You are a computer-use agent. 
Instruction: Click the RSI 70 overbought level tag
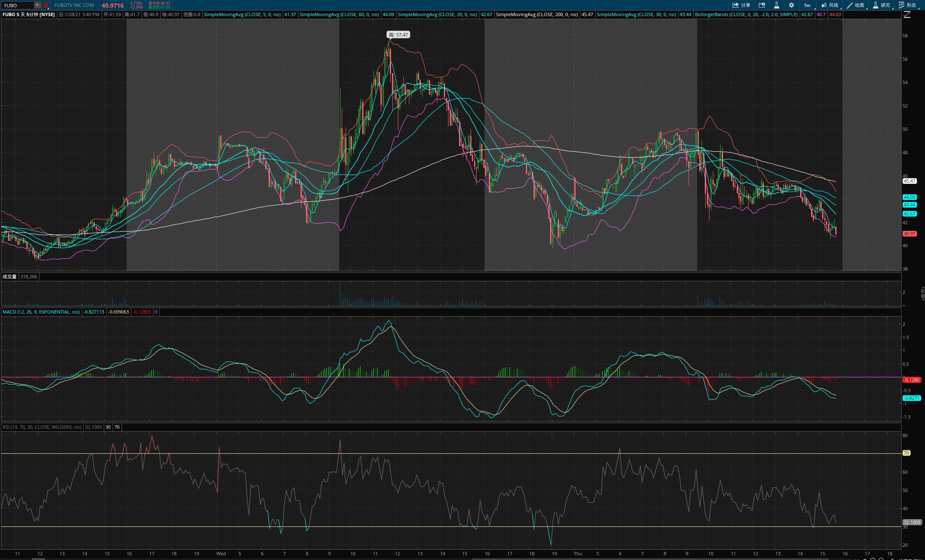[906, 453]
